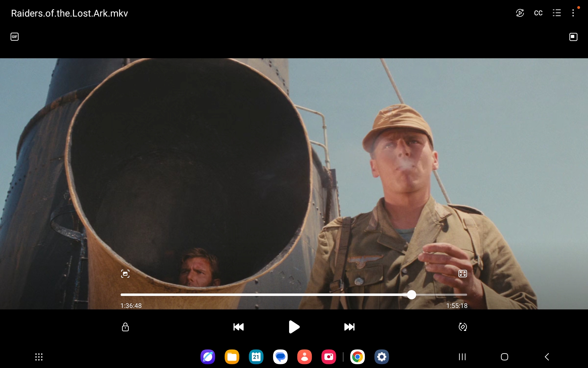The height and width of the screenshot is (368, 588).
Task: Create a GIF from the video
Action: coord(15,37)
